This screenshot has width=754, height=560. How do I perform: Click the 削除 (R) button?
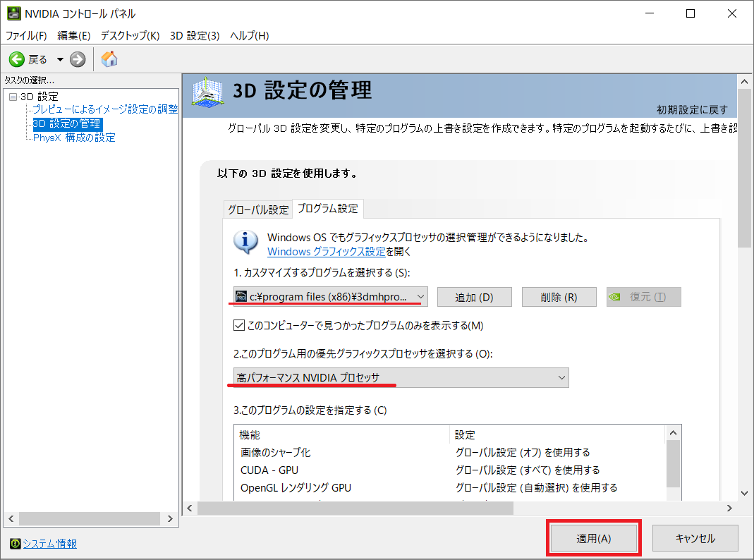(559, 298)
